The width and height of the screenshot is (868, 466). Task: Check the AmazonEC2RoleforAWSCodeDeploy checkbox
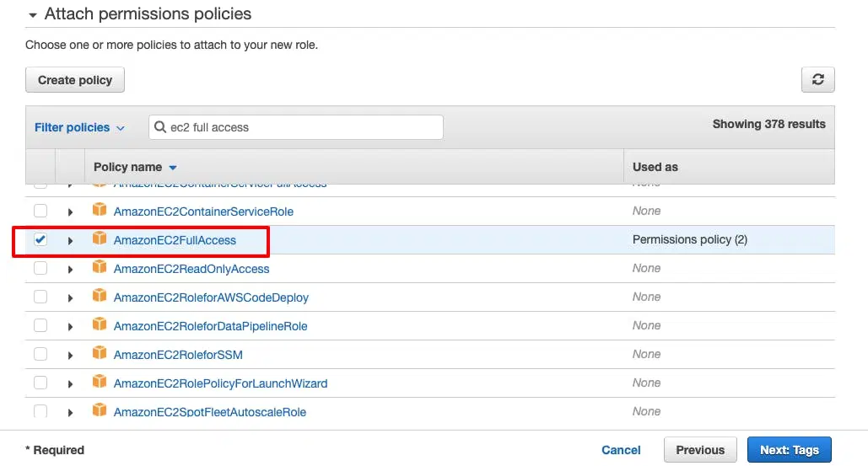tap(40, 297)
